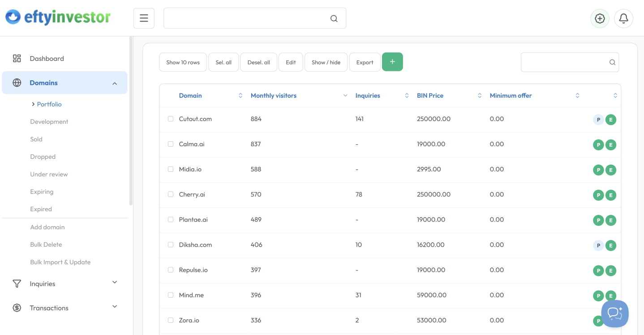Tick the checkbox for Cherry.ai row
Screen dimensions: 644x335
pyautogui.click(x=171, y=194)
